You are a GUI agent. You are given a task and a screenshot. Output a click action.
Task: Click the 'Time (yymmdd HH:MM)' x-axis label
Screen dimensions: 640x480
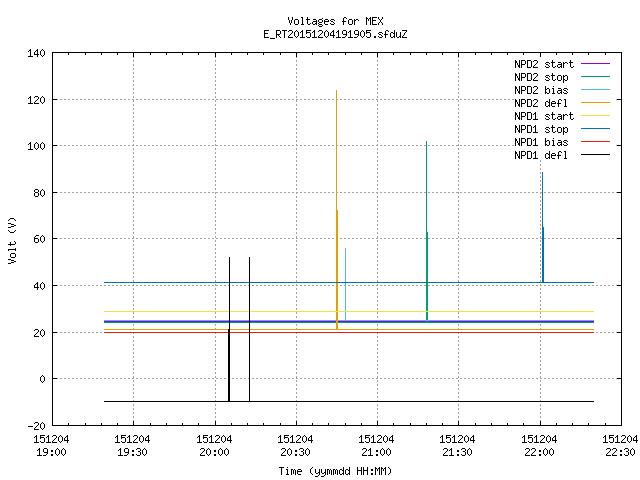[335, 471]
